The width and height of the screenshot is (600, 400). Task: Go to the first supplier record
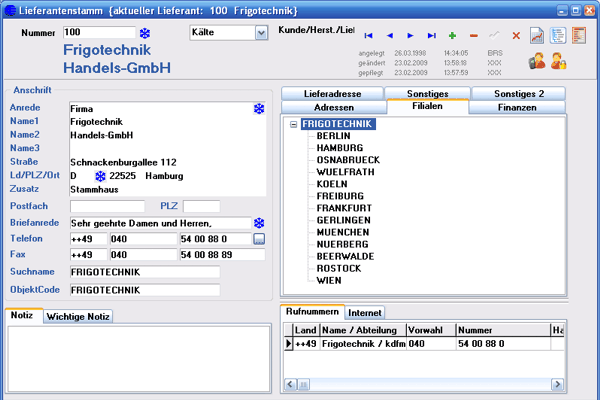(x=368, y=36)
